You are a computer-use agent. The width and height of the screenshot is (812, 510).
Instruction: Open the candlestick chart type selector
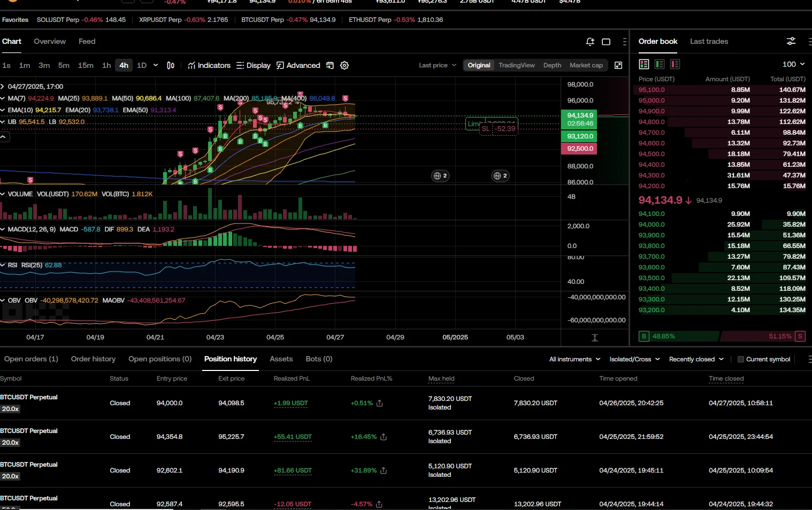pyautogui.click(x=171, y=65)
